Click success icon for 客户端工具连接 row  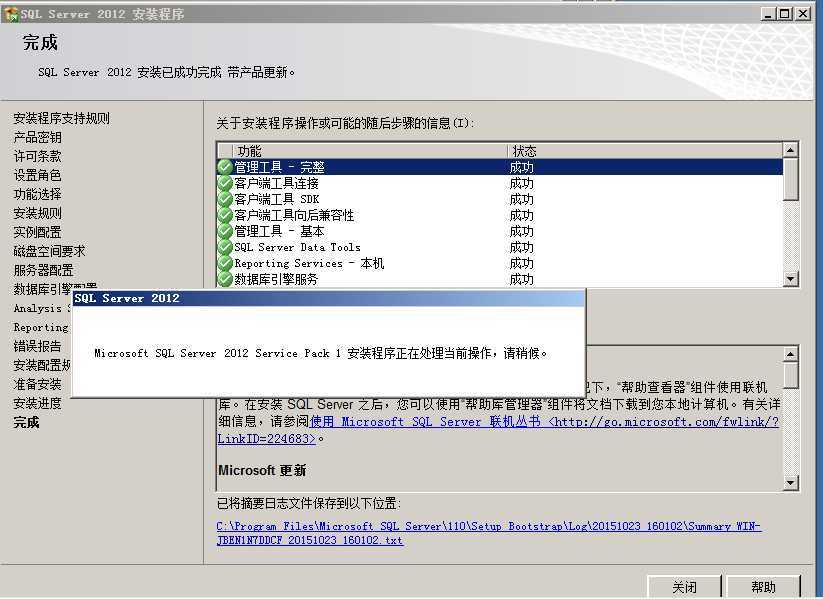click(x=225, y=183)
